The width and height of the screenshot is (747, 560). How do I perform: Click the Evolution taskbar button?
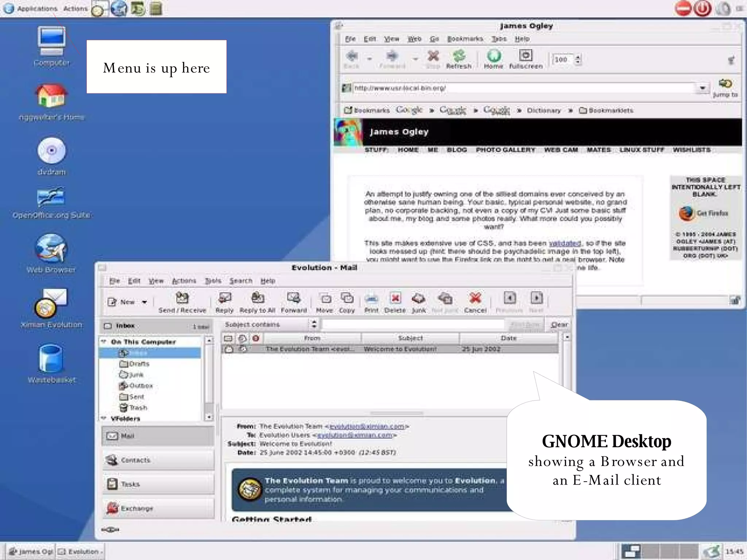pyautogui.click(x=80, y=551)
